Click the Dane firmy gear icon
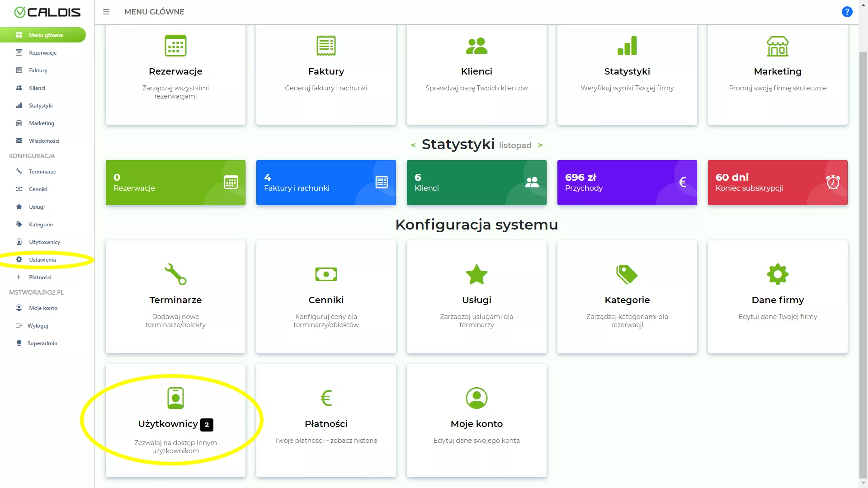This screenshot has width=868, height=488. (x=778, y=274)
